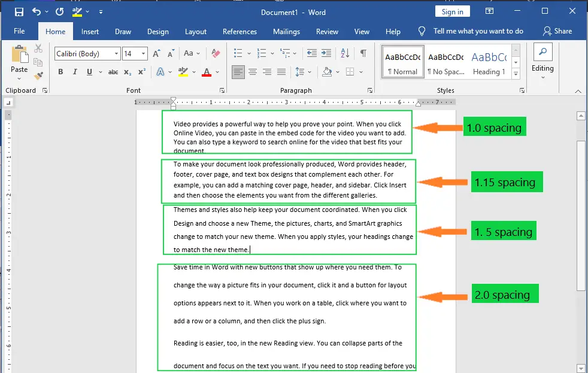Click the Subscript icon
Image resolution: width=588 pixels, height=373 pixels.
[x=128, y=72]
